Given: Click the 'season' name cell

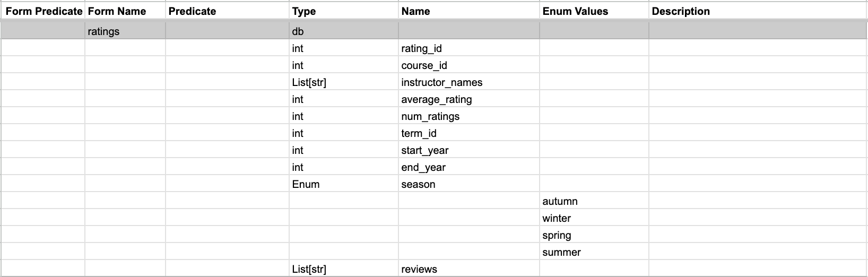Looking at the screenshot, I should tap(419, 184).
